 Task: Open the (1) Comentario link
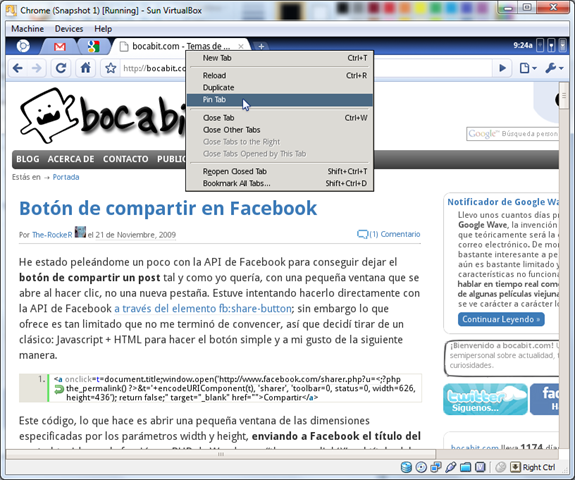coord(389,234)
